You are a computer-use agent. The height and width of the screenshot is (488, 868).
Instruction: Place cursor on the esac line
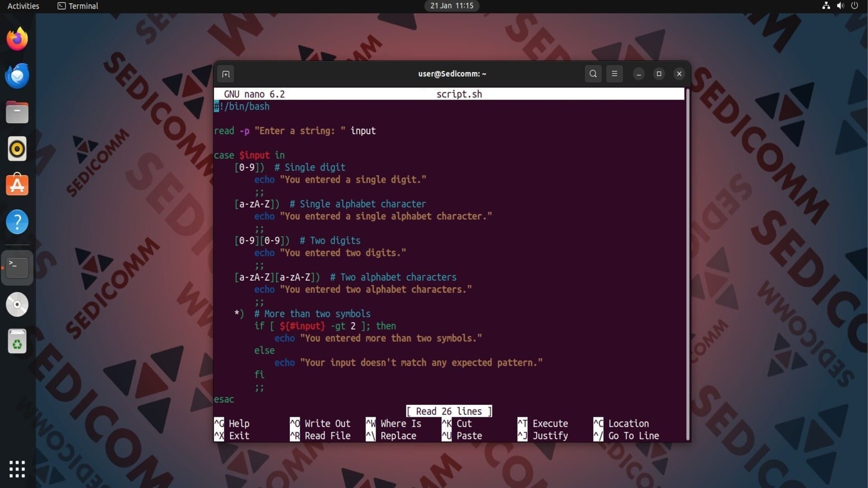coord(224,399)
